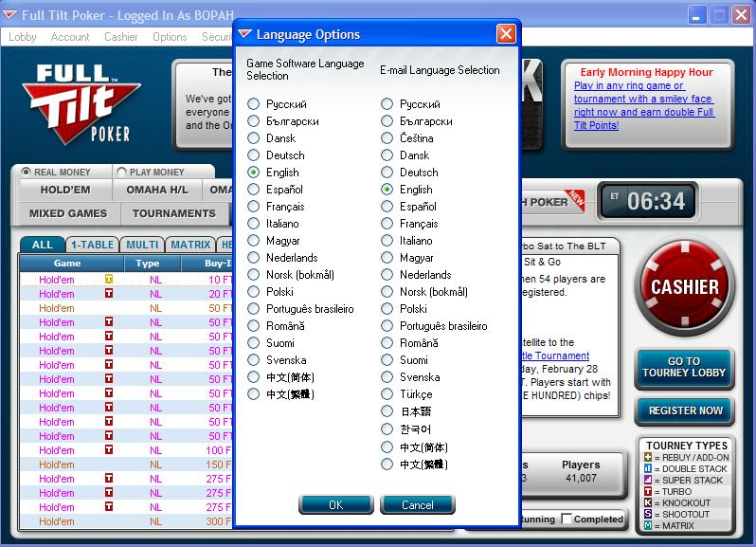756x547 pixels.
Task: Click the Turbo icon in first Hold'em row
Action: tap(109, 280)
